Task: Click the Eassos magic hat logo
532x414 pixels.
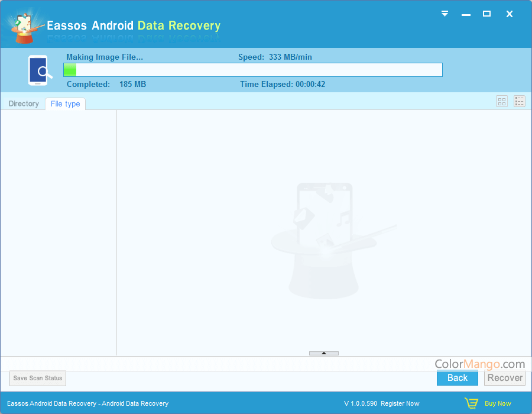Action: pyautogui.click(x=24, y=25)
